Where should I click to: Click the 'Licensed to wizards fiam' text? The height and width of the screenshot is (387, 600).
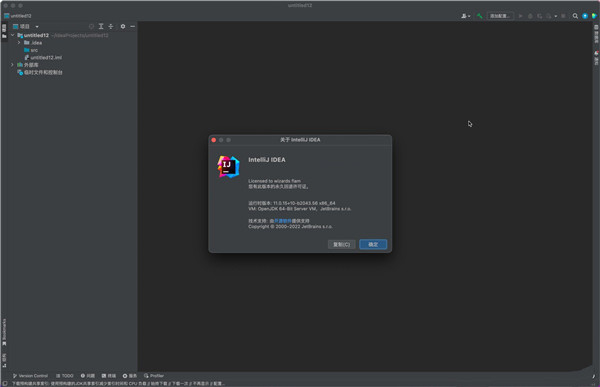pos(274,181)
